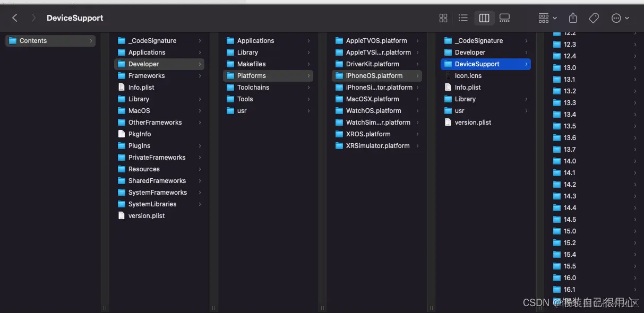This screenshot has width=644, height=313.
Task: Click the MacOSX.platform folder icon
Action: [339, 99]
